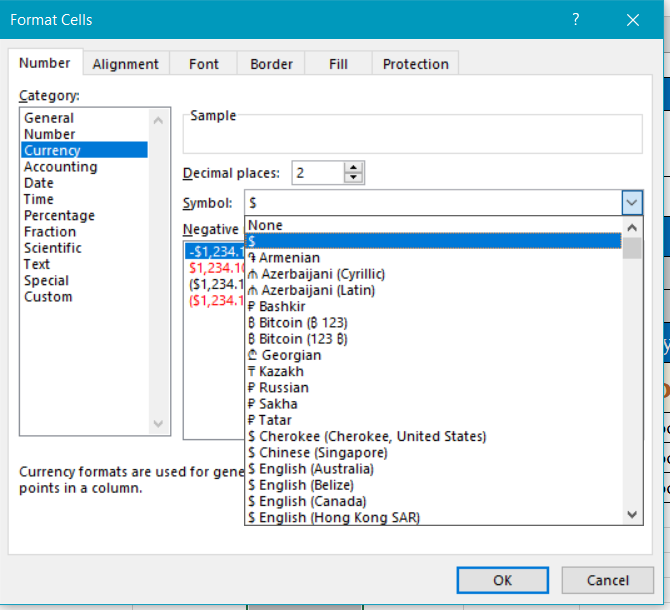Go to the Border tab
Image resolution: width=670 pixels, height=610 pixels.
[x=271, y=64]
